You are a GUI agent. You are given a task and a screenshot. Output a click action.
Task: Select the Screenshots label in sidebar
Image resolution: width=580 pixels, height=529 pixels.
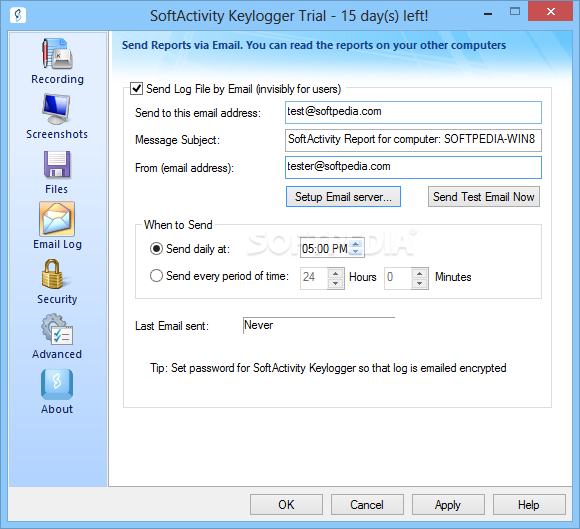[57, 134]
